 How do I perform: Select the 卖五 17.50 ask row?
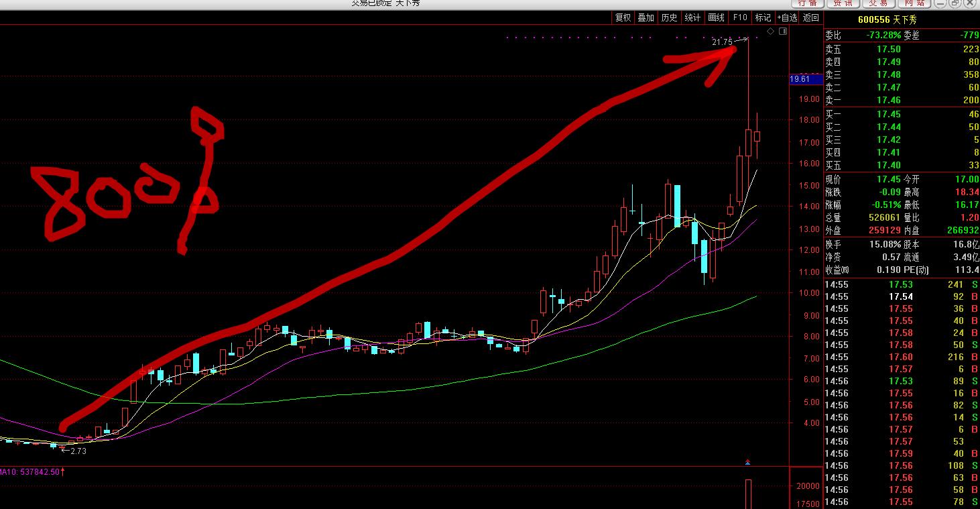point(902,49)
